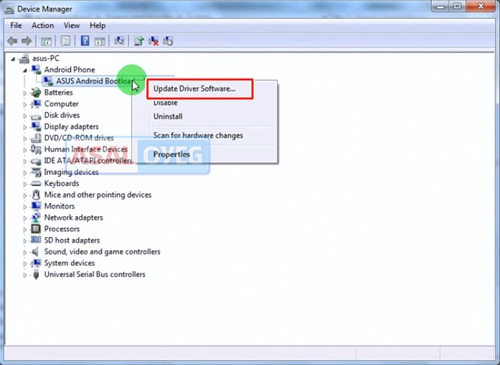Click the Batteries category icon
The width and height of the screenshot is (500, 365).
[36, 92]
